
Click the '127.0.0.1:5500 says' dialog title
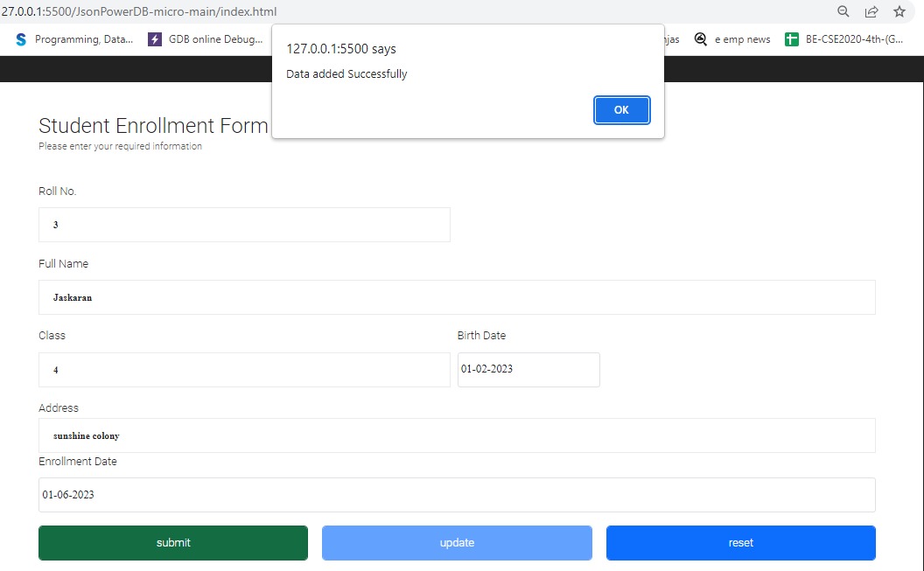(341, 49)
